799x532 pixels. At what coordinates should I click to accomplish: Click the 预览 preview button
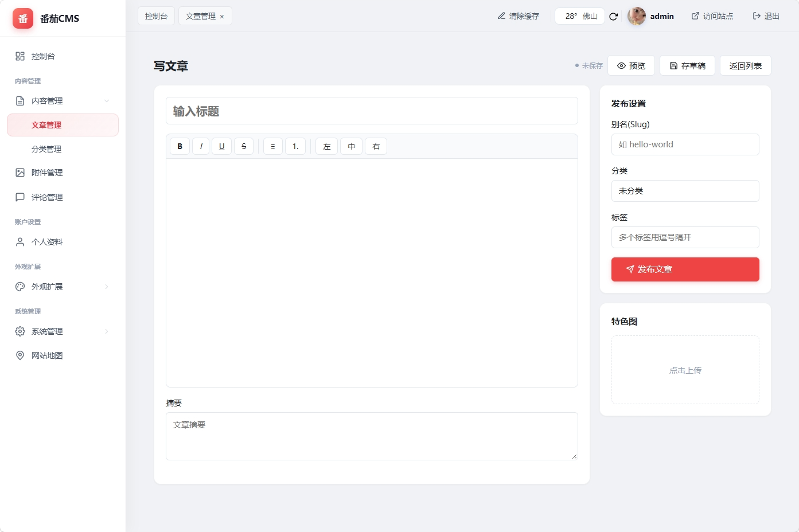[x=631, y=65]
